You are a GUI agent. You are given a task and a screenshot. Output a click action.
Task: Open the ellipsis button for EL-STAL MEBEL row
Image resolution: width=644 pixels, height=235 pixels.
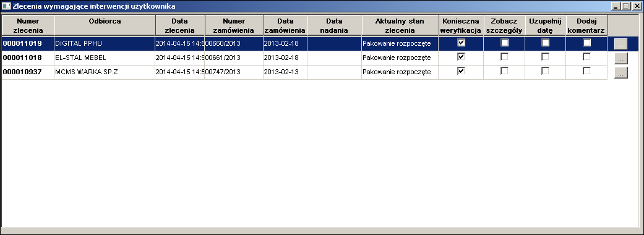tap(621, 59)
